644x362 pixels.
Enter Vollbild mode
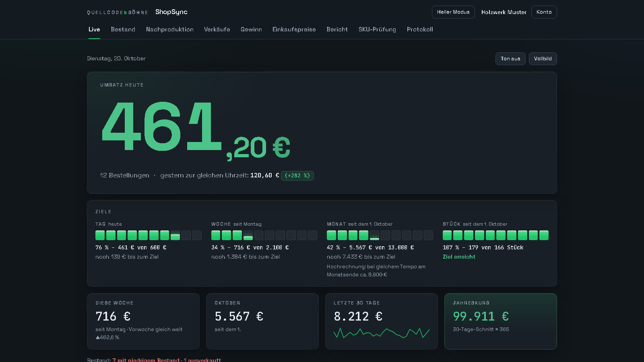coord(543,59)
